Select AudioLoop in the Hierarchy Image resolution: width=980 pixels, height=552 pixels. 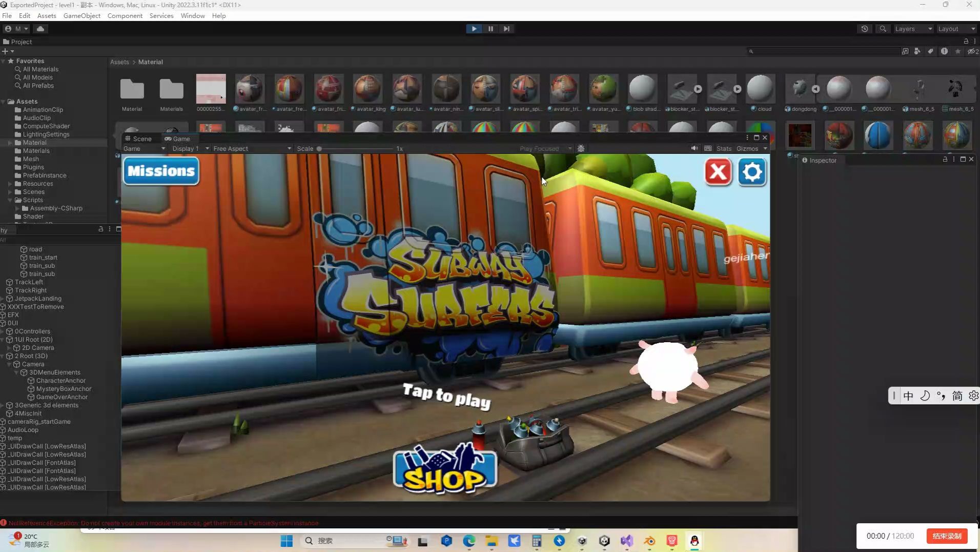pyautogui.click(x=23, y=430)
